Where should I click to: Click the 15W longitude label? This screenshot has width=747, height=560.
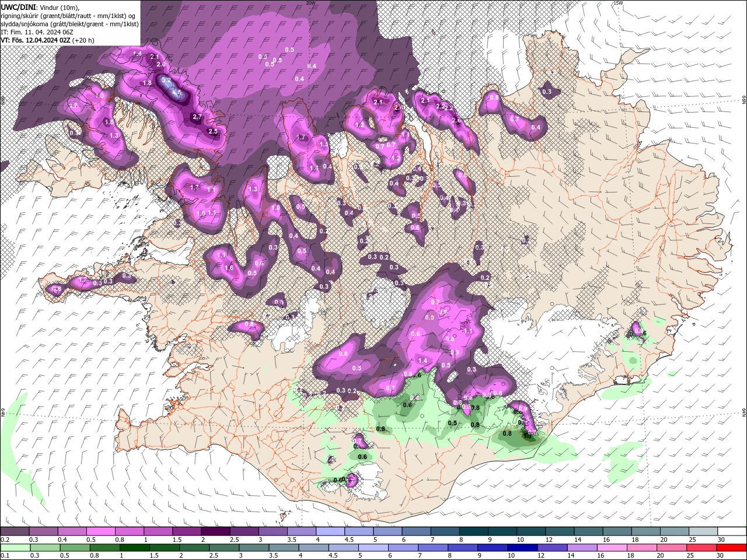pyautogui.click(x=618, y=3)
